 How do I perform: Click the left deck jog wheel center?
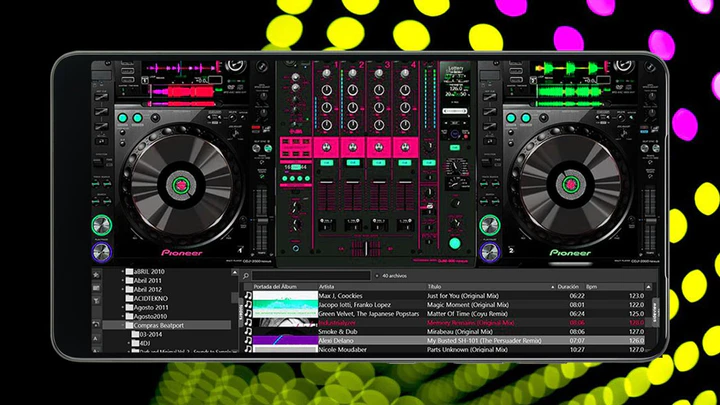(x=179, y=183)
